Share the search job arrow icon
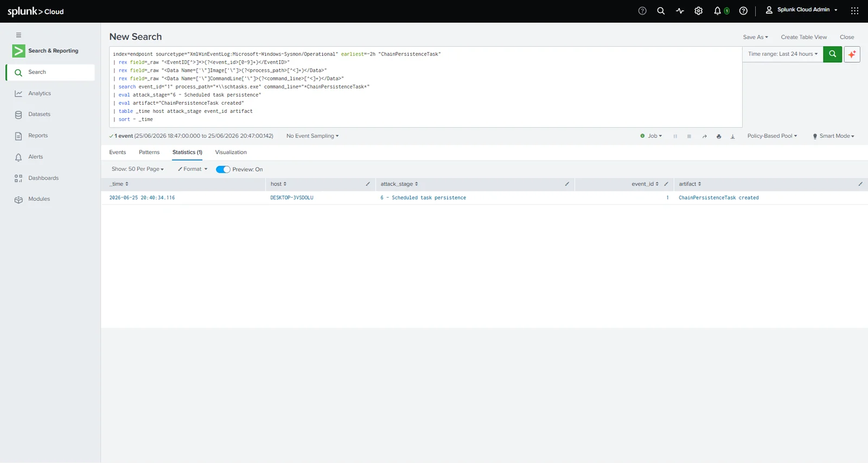The image size is (868, 463). [x=704, y=136]
